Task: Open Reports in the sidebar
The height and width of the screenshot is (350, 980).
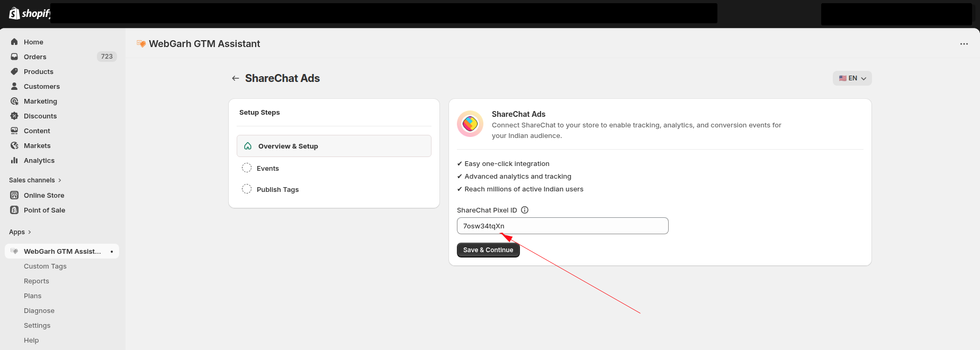Action: (x=37, y=281)
